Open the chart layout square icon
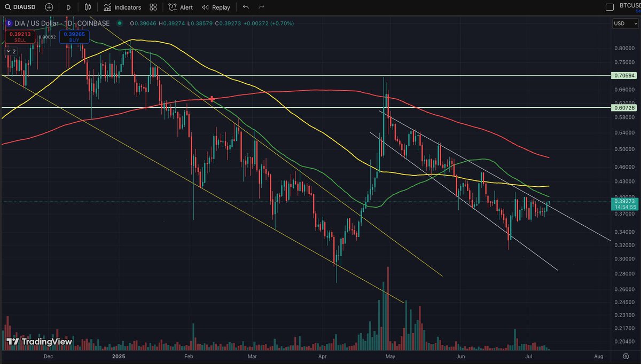The width and height of the screenshot is (641, 364). click(609, 7)
